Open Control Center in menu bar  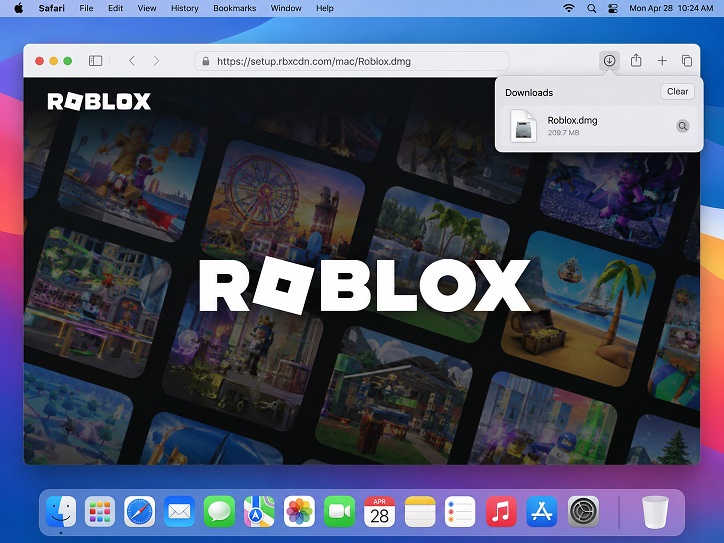coord(613,8)
